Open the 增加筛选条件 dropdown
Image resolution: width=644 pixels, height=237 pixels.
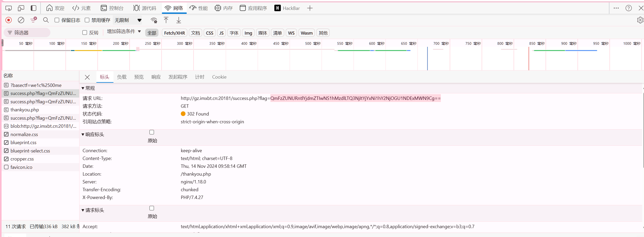(x=124, y=31)
